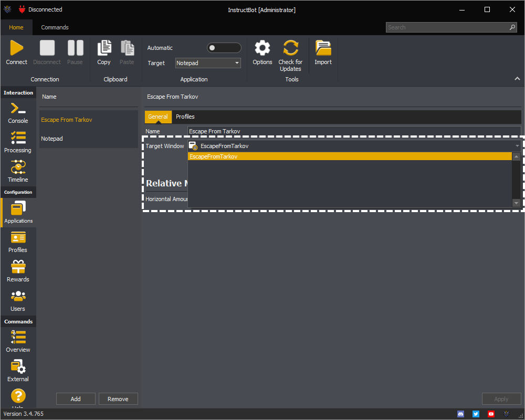Click the Connect play icon
Viewport: 525px width, 420px height.
click(x=16, y=48)
